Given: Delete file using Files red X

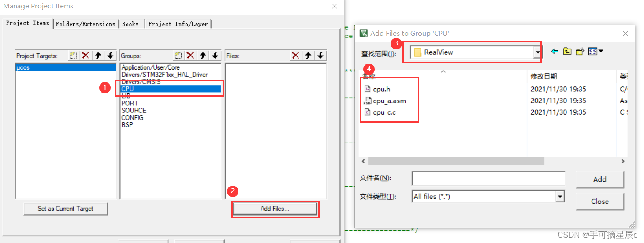Looking at the screenshot, I should click(x=296, y=56).
